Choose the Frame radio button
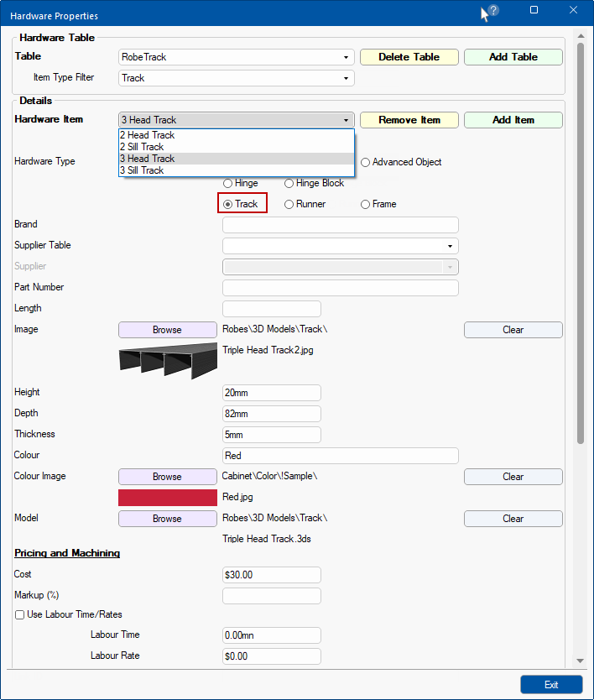This screenshot has width=594, height=700. pyautogui.click(x=365, y=204)
